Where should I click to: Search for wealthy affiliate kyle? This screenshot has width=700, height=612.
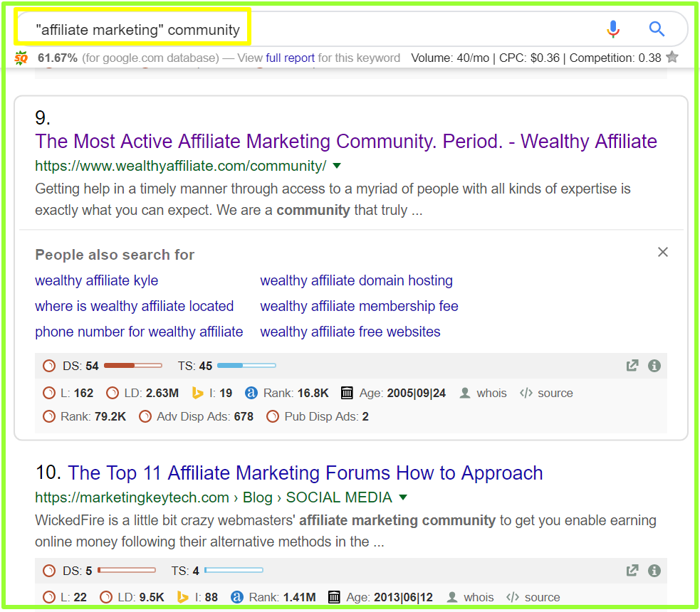pos(96,280)
